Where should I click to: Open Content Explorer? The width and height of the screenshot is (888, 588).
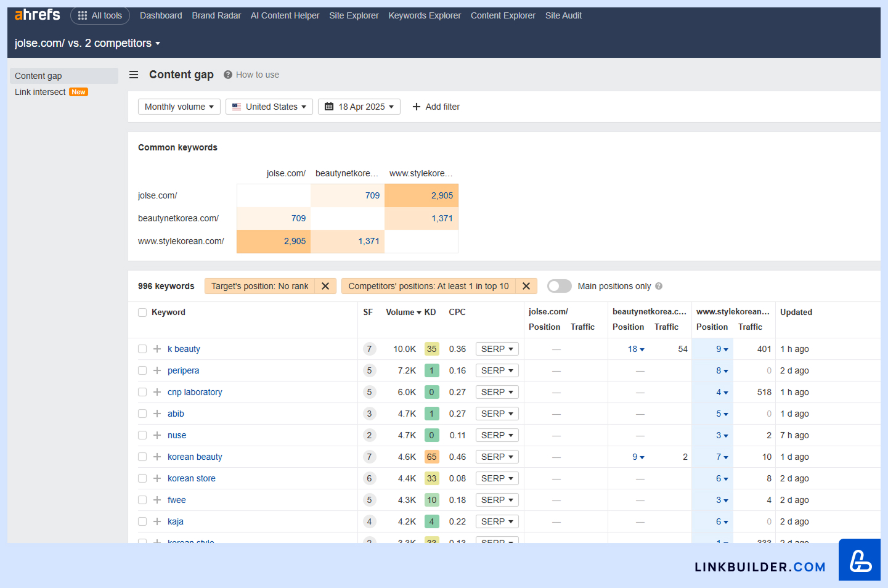(x=503, y=15)
